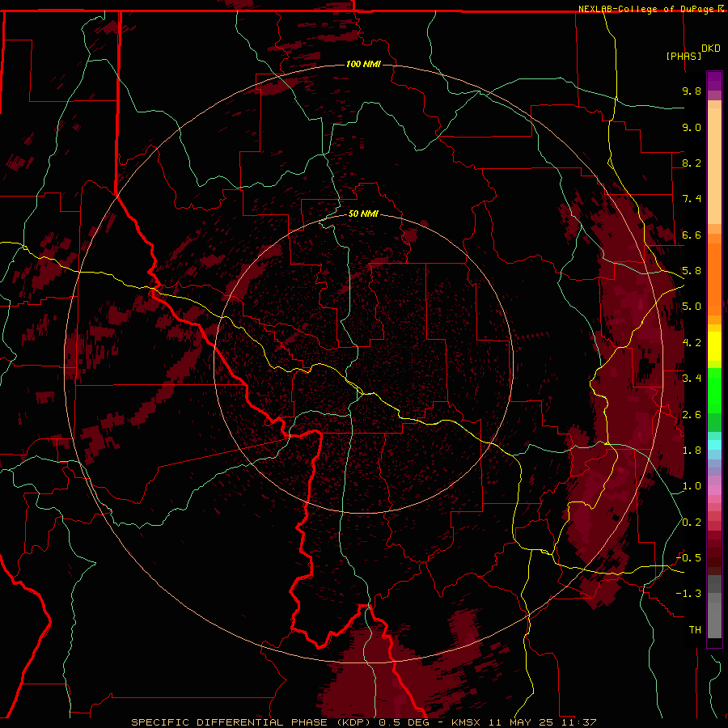This screenshot has height=728, width=728.
Task: Select the 5.0 value on color scale
Action: 692,307
